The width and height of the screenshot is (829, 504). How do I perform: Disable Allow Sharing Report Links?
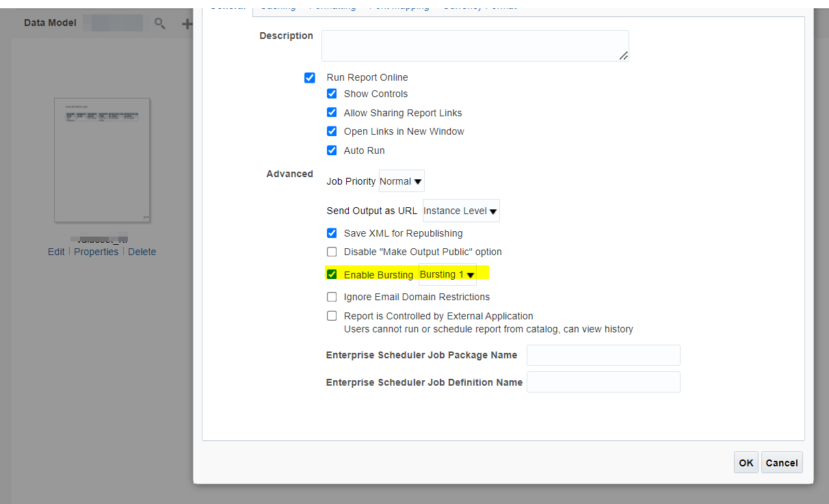coord(332,112)
